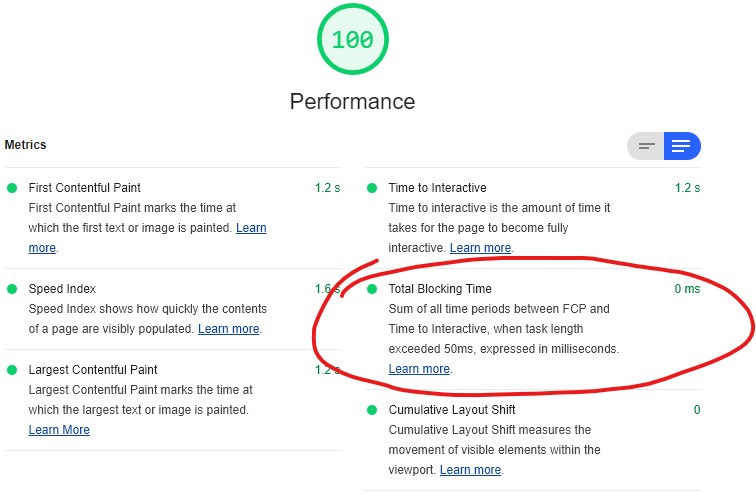Click the Metrics section label

point(26,145)
